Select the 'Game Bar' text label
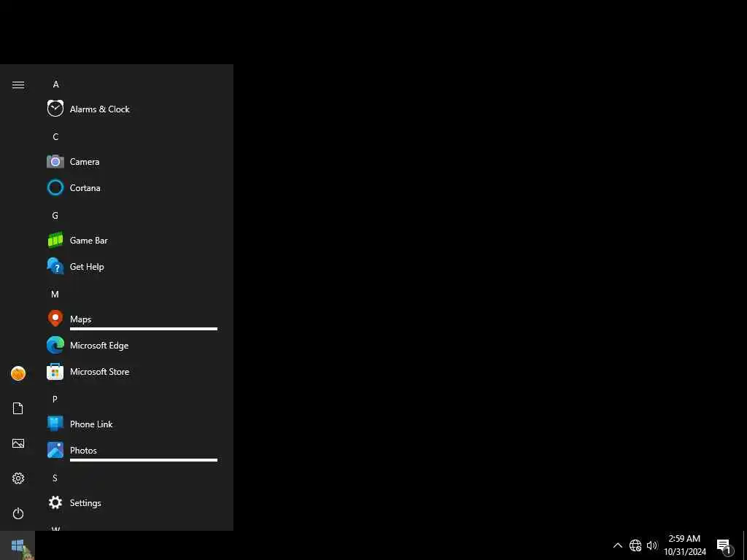 tap(88, 241)
